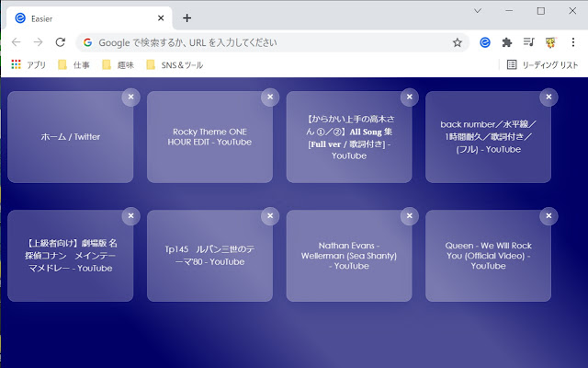Close the ホーム / Twitter card
Image resolution: width=588 pixels, height=368 pixels.
pos(130,97)
